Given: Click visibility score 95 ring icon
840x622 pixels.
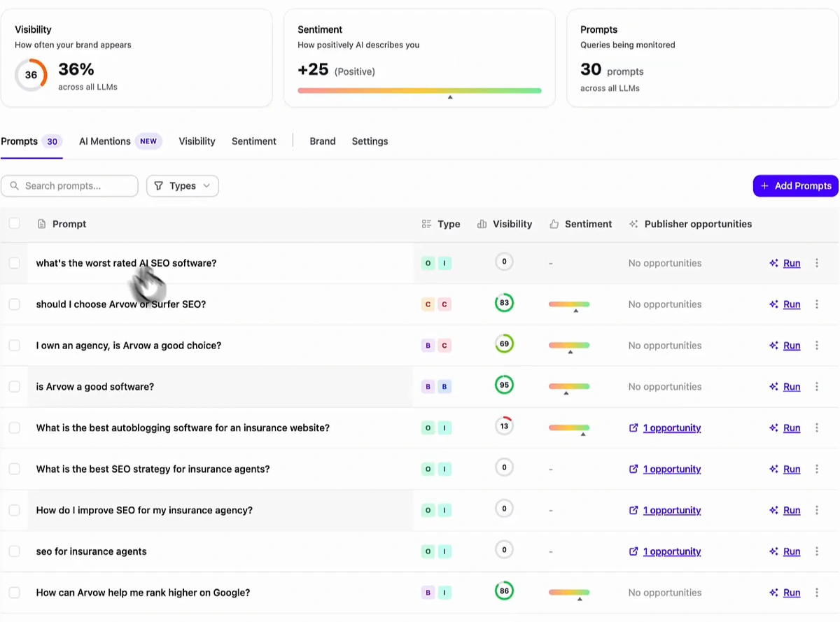Looking at the screenshot, I should point(504,386).
